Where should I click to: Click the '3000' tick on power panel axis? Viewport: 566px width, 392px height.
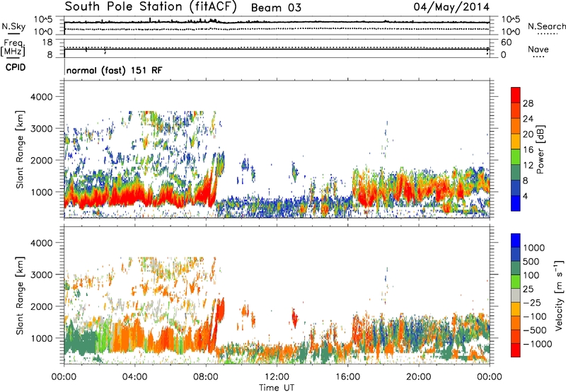click(x=41, y=129)
